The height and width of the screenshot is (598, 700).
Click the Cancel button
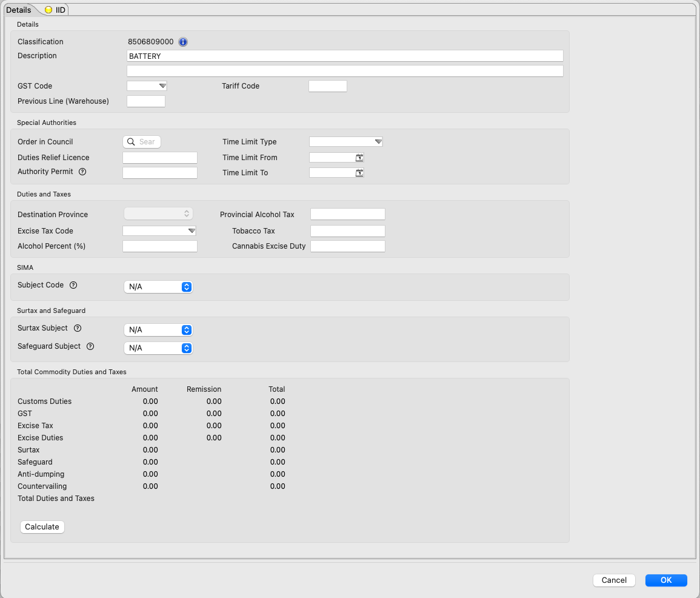click(x=614, y=580)
